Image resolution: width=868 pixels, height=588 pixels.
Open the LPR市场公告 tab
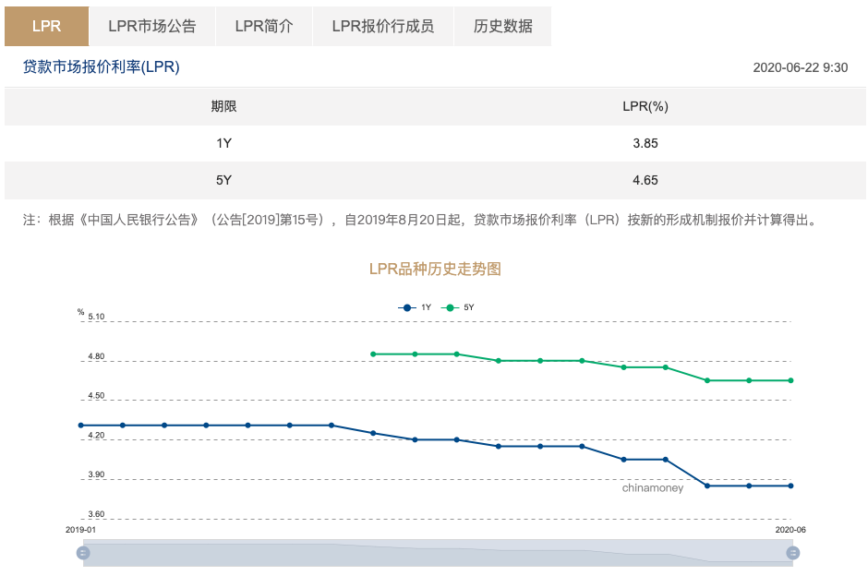tap(152, 26)
